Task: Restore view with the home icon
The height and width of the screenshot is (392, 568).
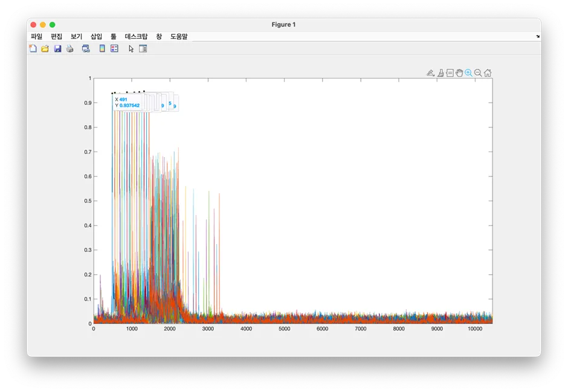Action: point(488,73)
